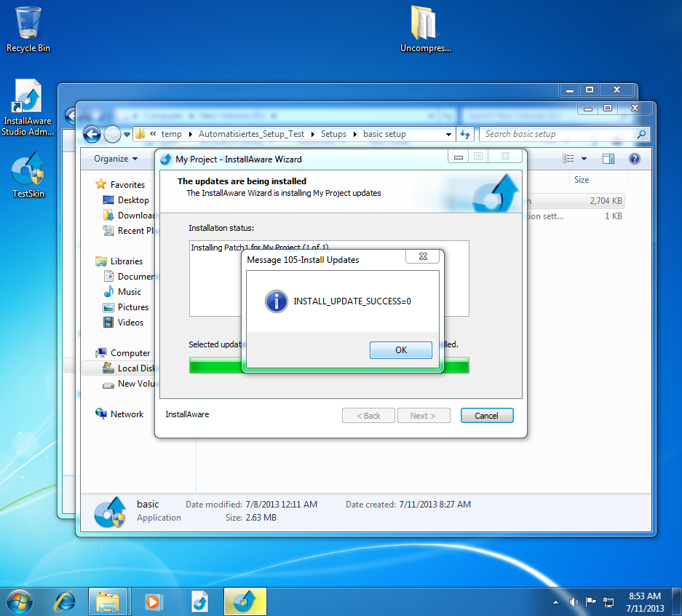682x616 pixels.
Task: Open the Recycle Bin desktop icon
Action: point(28,30)
